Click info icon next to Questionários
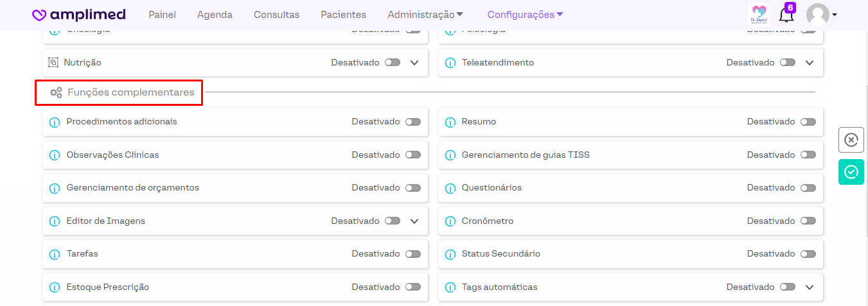Screen dimensions: 868x306 pyautogui.click(x=450, y=188)
